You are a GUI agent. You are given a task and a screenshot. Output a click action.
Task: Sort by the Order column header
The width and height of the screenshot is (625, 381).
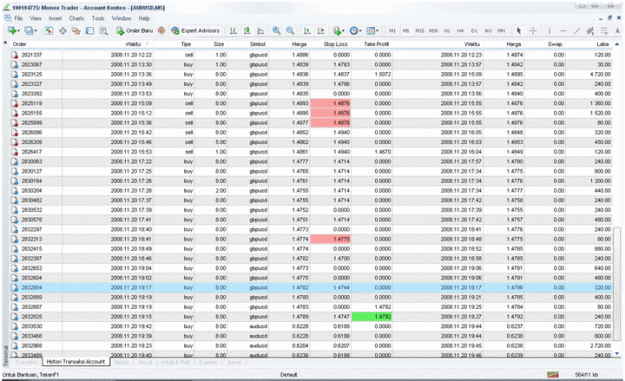(19, 44)
